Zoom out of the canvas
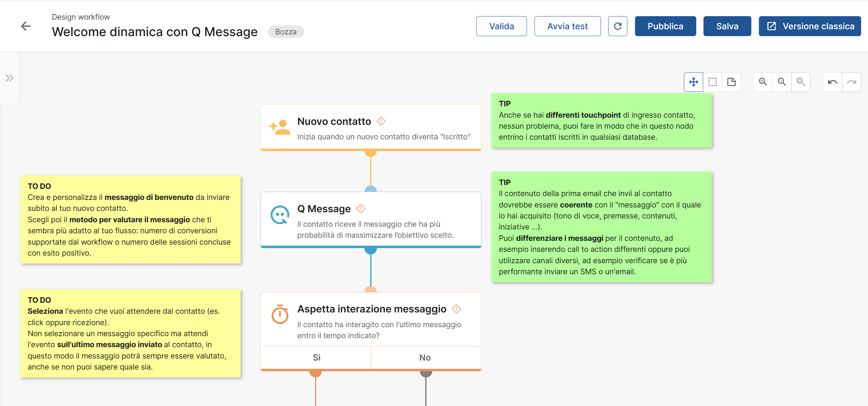This screenshot has height=406, width=868. tap(782, 82)
